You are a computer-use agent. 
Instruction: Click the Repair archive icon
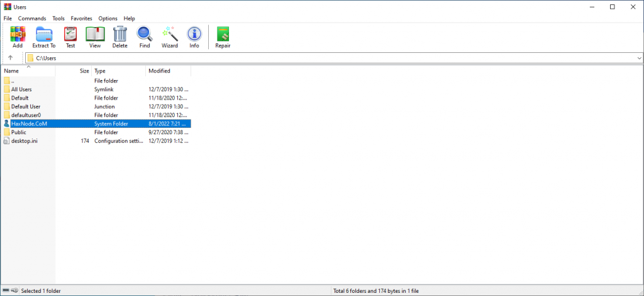click(223, 37)
